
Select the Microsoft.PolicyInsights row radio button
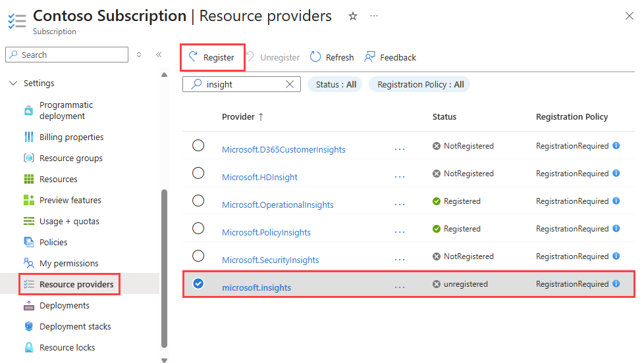coord(198,229)
